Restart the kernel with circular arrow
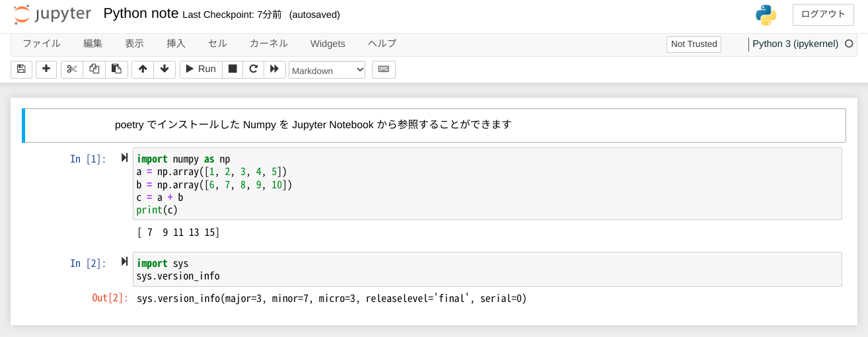Viewport: 868px width, 337px height. (253, 69)
